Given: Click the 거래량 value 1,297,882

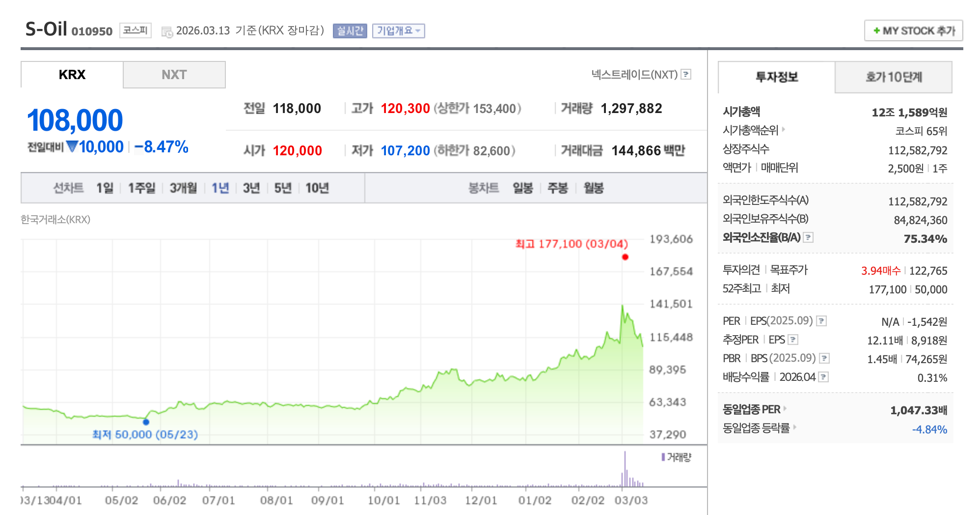Looking at the screenshot, I should [x=631, y=109].
